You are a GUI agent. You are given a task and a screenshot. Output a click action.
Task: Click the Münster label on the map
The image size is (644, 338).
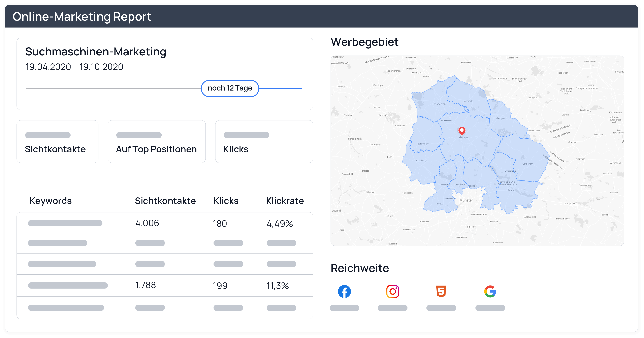click(x=466, y=200)
